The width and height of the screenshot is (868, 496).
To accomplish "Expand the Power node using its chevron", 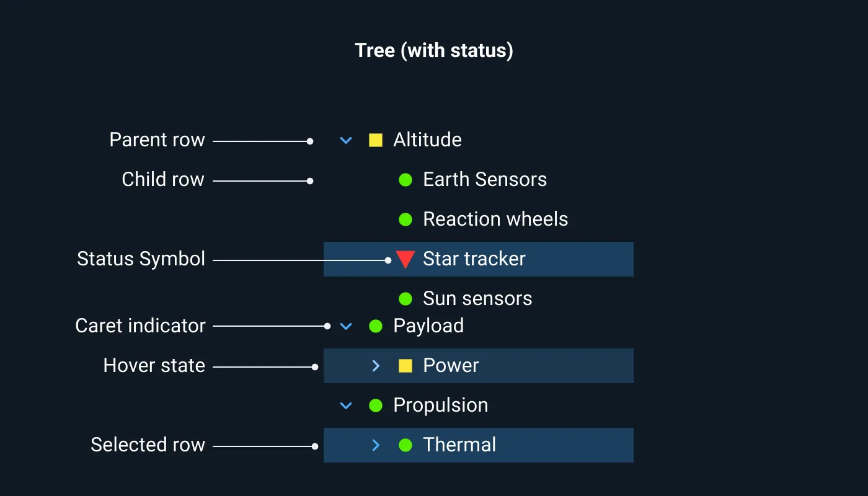I will coord(375,366).
